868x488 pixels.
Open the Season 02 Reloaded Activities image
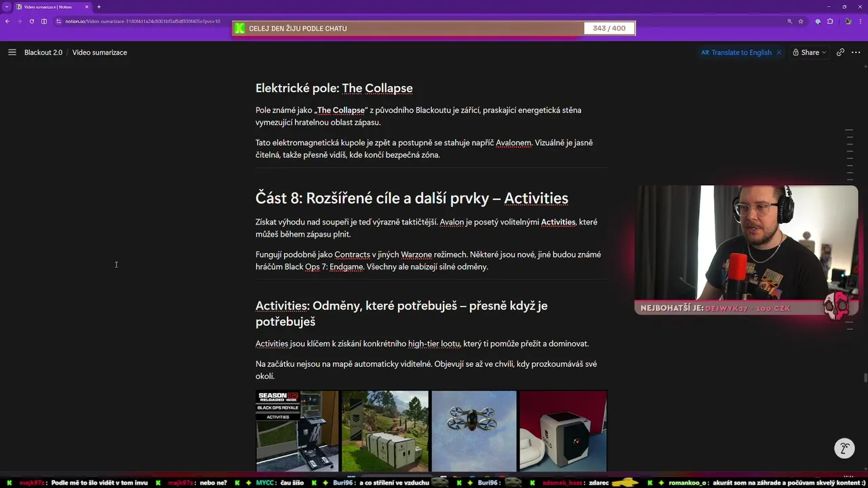[x=297, y=430]
